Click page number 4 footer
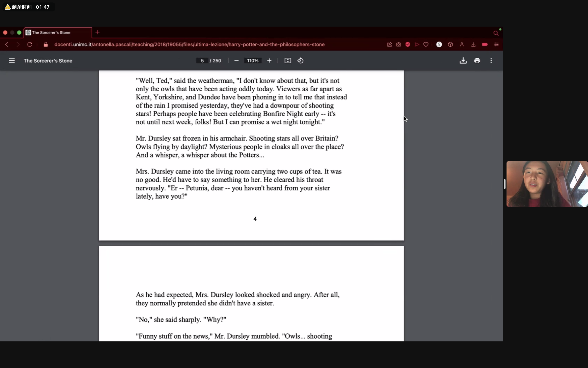This screenshot has width=588, height=368. click(x=255, y=219)
